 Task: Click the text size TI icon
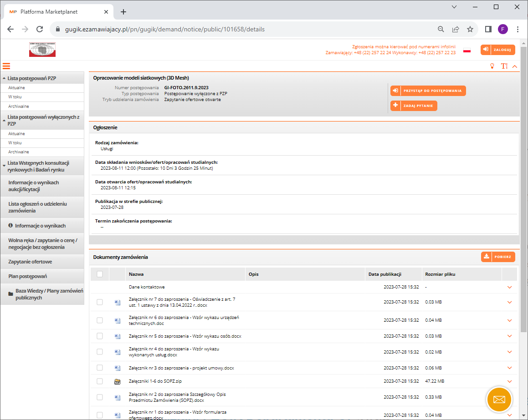504,66
